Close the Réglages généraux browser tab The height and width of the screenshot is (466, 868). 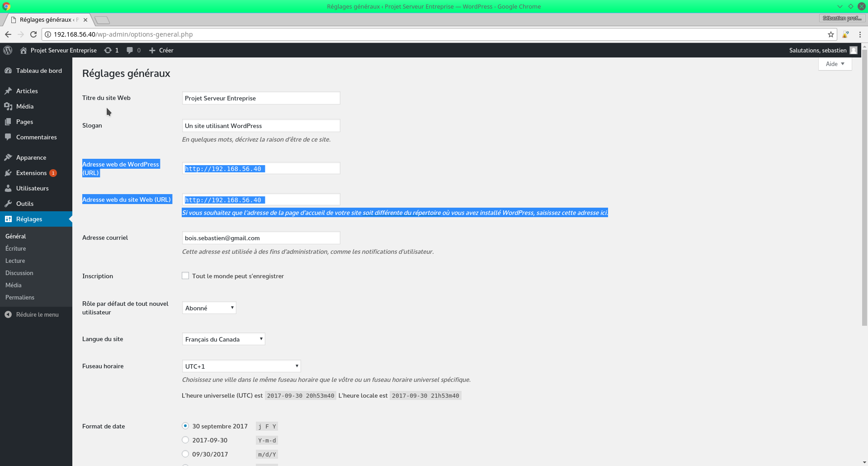pos(85,20)
